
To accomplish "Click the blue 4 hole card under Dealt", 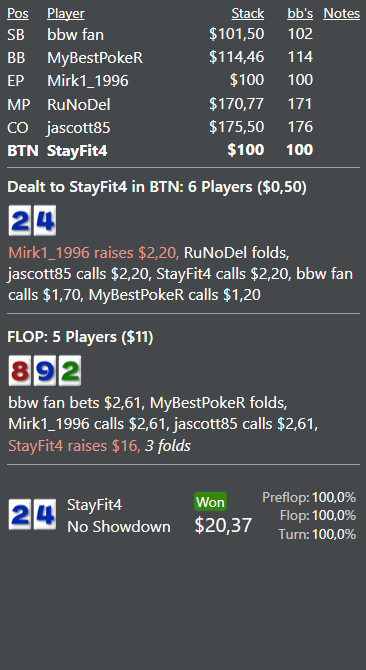I will coord(45,220).
